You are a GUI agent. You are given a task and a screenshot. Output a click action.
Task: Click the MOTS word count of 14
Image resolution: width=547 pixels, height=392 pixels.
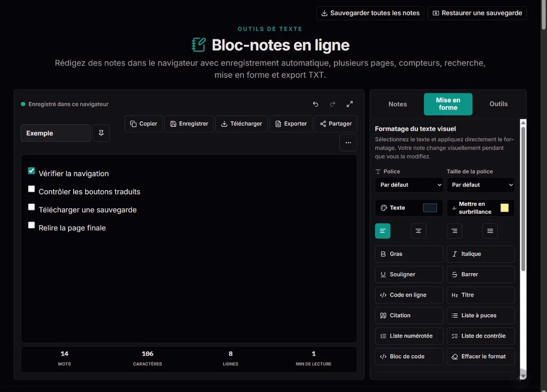[64, 354]
